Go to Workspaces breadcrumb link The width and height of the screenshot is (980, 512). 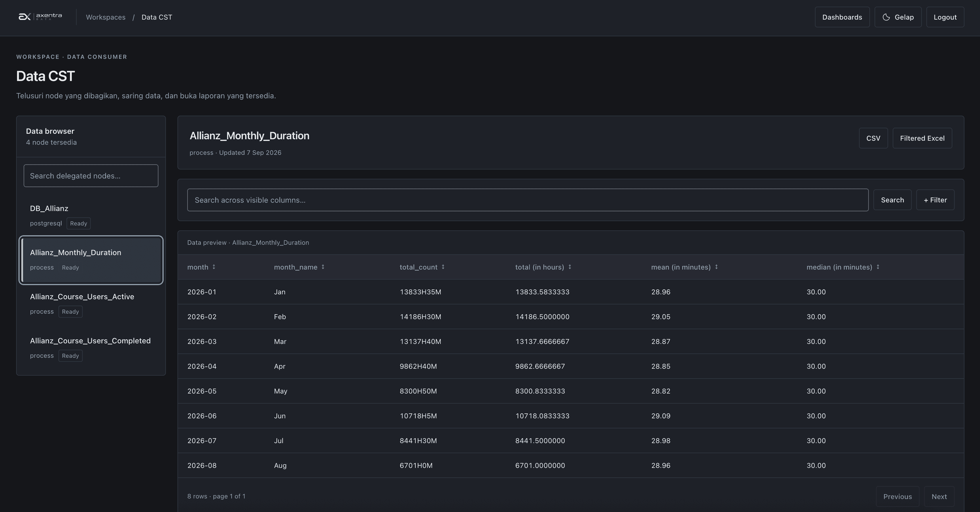pyautogui.click(x=106, y=17)
